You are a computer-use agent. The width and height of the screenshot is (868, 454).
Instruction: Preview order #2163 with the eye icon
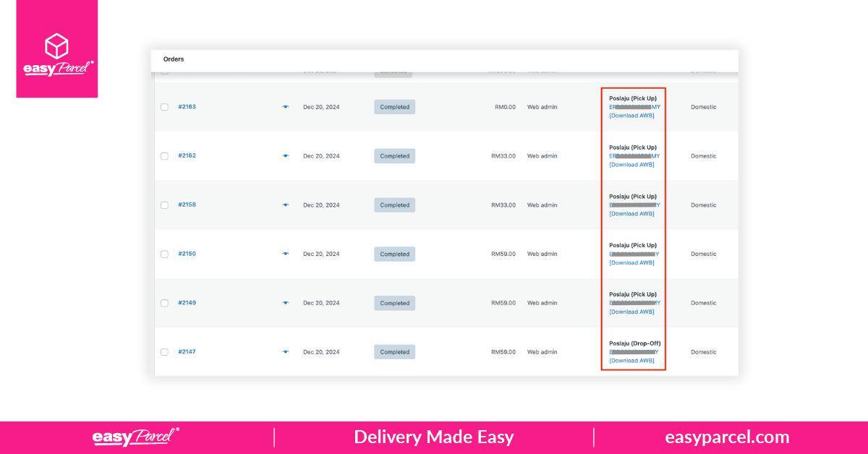(286, 107)
